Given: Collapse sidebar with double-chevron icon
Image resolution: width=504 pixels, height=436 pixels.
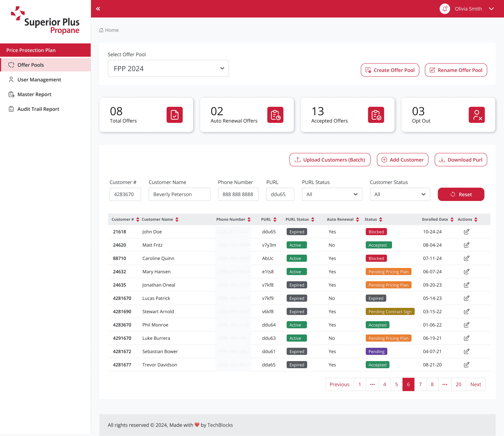Looking at the screenshot, I should pos(98,9).
